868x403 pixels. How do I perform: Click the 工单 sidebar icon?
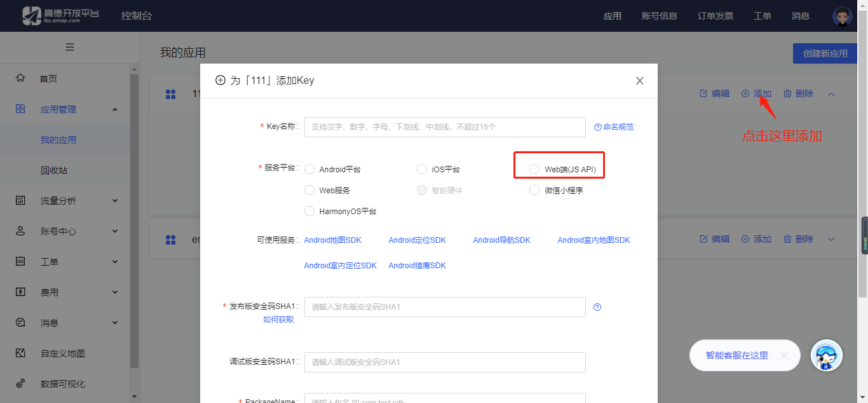20,261
